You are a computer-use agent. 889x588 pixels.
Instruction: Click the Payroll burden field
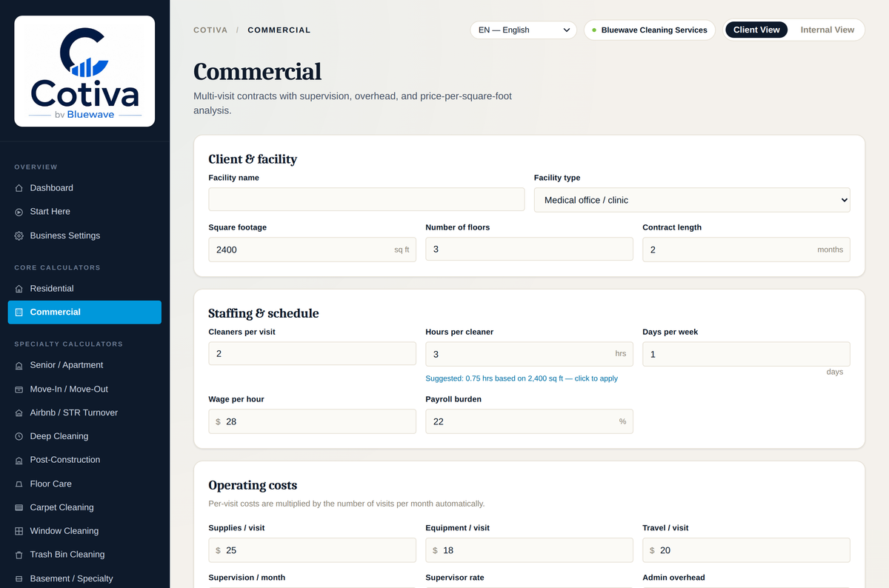pyautogui.click(x=529, y=421)
